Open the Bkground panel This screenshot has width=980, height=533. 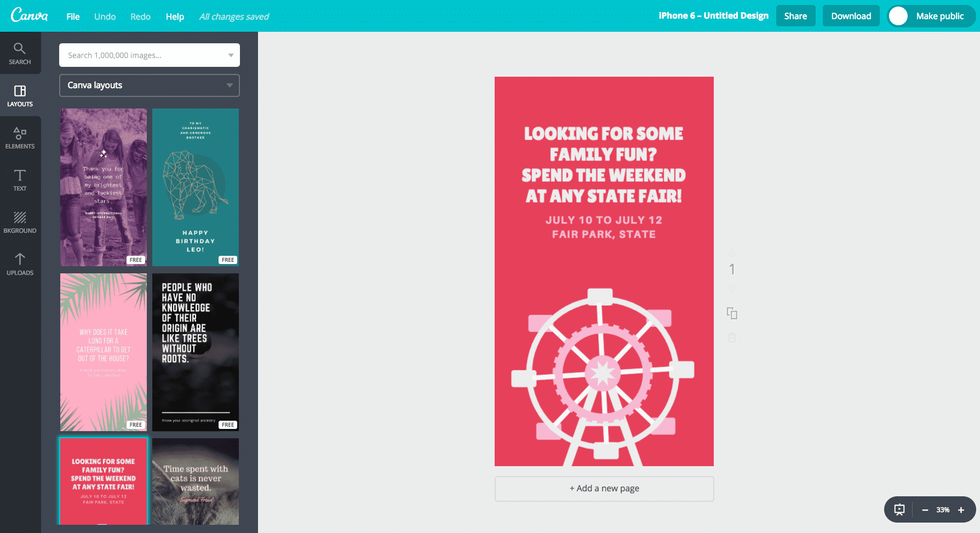[x=20, y=222]
